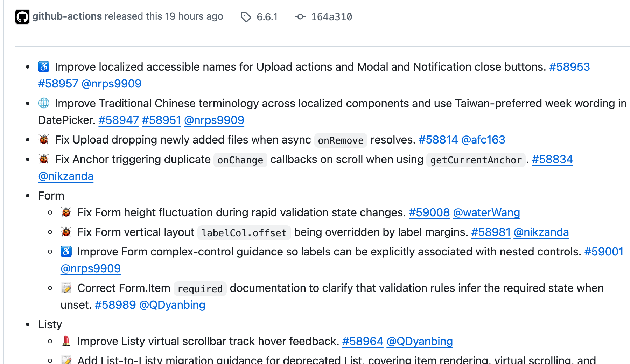Viewport: 630px width, 364px height.
Task: Open the 6.6.1 tag link
Action: tap(267, 17)
